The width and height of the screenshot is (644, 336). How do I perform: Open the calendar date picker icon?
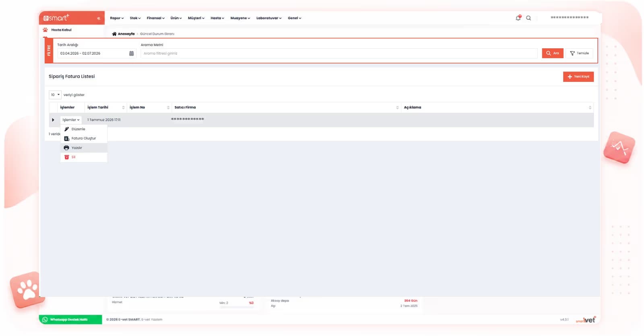pos(131,53)
